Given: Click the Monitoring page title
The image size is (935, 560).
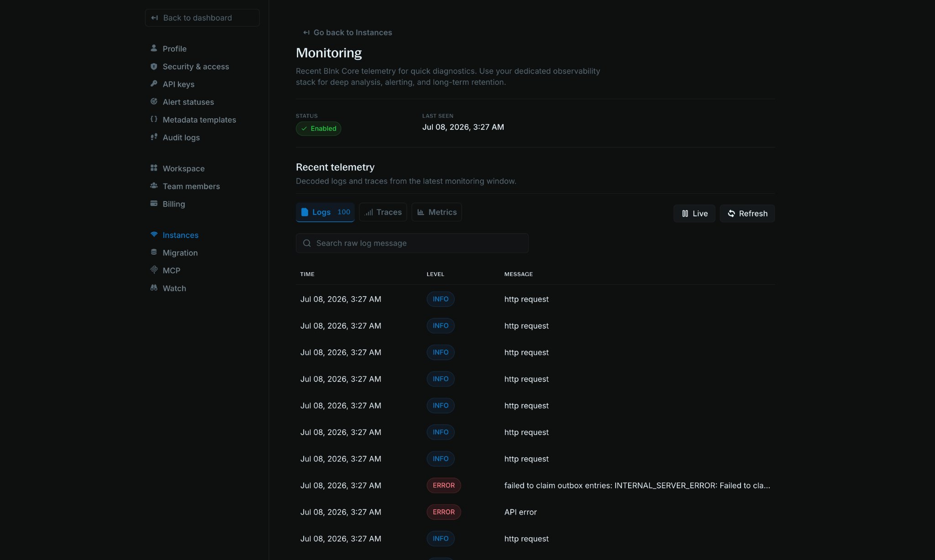Looking at the screenshot, I should (329, 53).
